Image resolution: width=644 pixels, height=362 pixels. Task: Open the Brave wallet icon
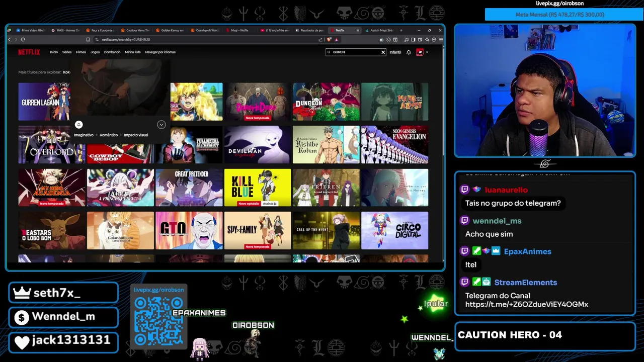[x=420, y=40]
